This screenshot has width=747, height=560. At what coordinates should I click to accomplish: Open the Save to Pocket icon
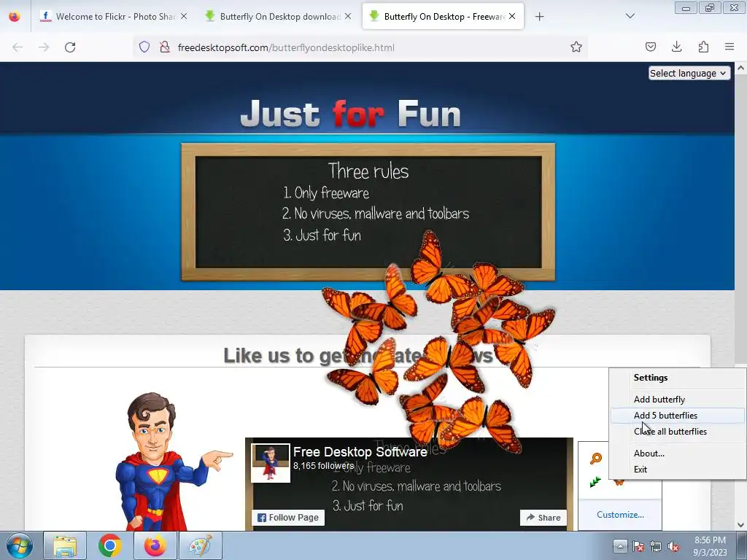650,47
